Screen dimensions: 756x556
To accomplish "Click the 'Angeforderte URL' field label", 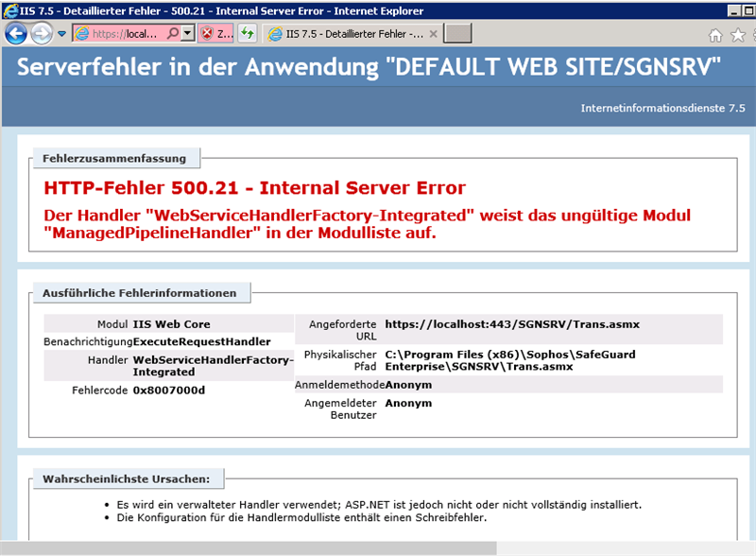I will (x=343, y=330).
